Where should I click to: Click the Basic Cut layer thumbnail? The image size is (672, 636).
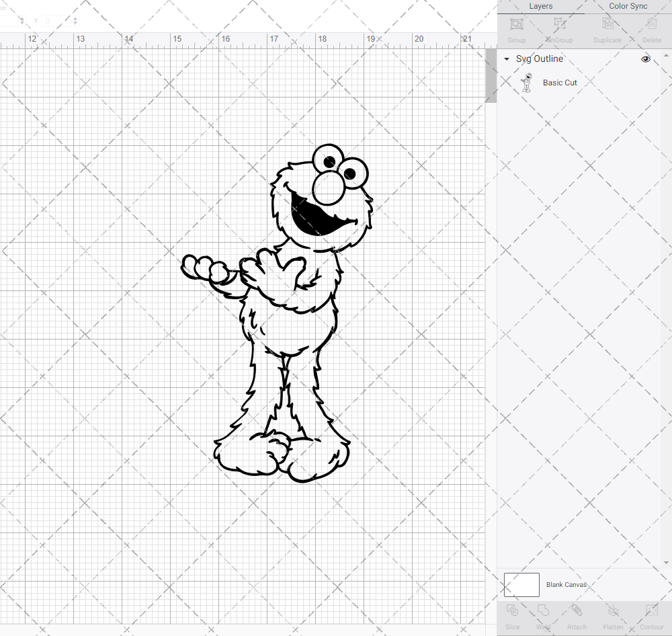point(528,82)
